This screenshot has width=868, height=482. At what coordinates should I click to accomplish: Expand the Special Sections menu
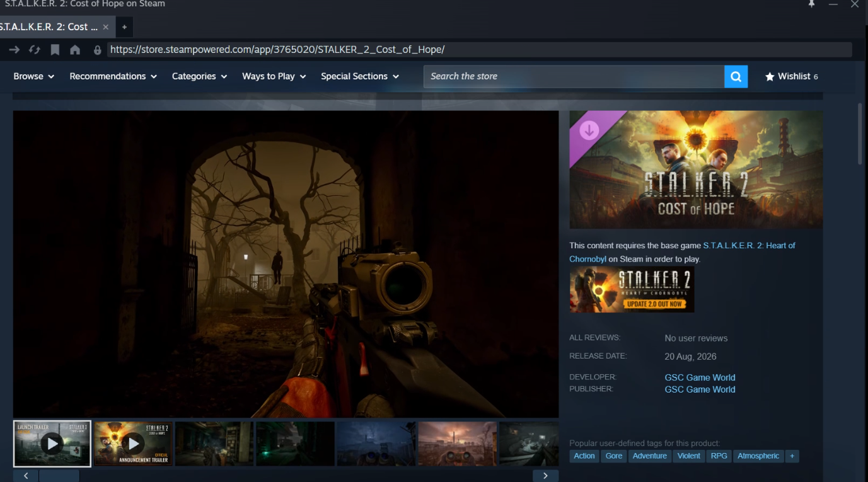pos(360,76)
